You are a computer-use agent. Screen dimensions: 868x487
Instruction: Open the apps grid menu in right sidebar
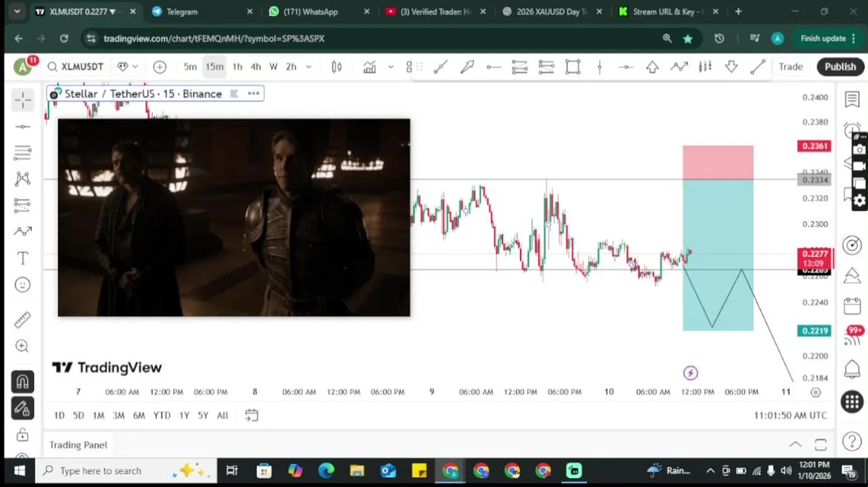click(x=852, y=401)
